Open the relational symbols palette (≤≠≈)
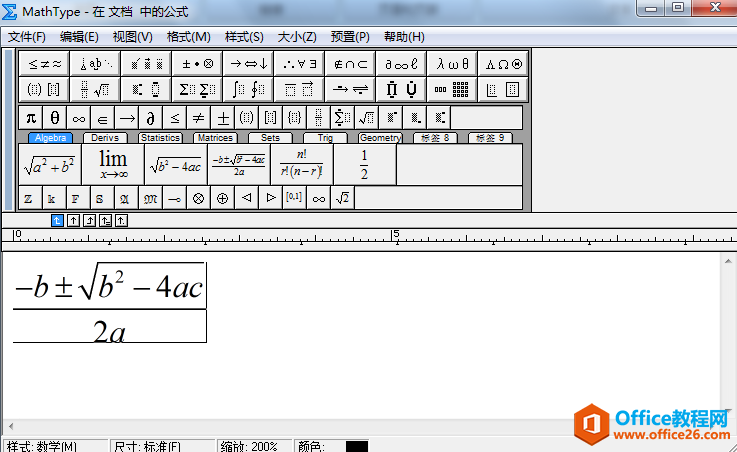This screenshot has width=737, height=452. (x=45, y=63)
